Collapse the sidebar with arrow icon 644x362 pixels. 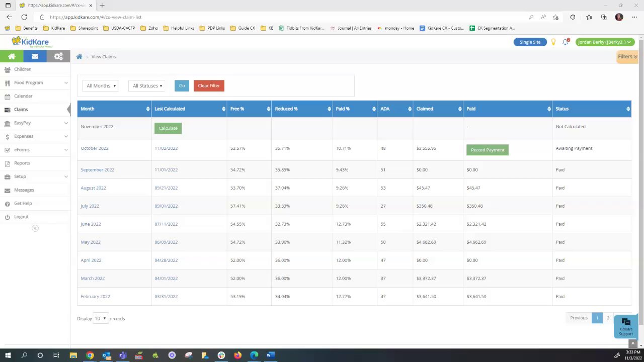pyautogui.click(x=35, y=228)
